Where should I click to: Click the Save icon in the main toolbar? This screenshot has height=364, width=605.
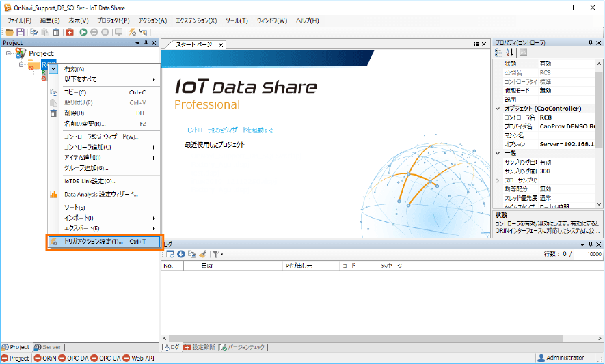click(21, 32)
